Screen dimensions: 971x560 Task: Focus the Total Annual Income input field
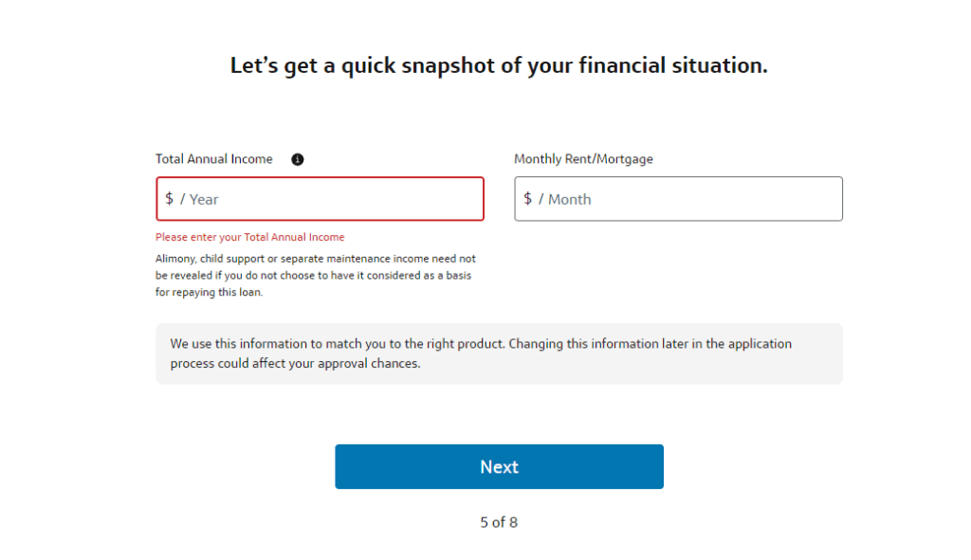tap(332, 199)
